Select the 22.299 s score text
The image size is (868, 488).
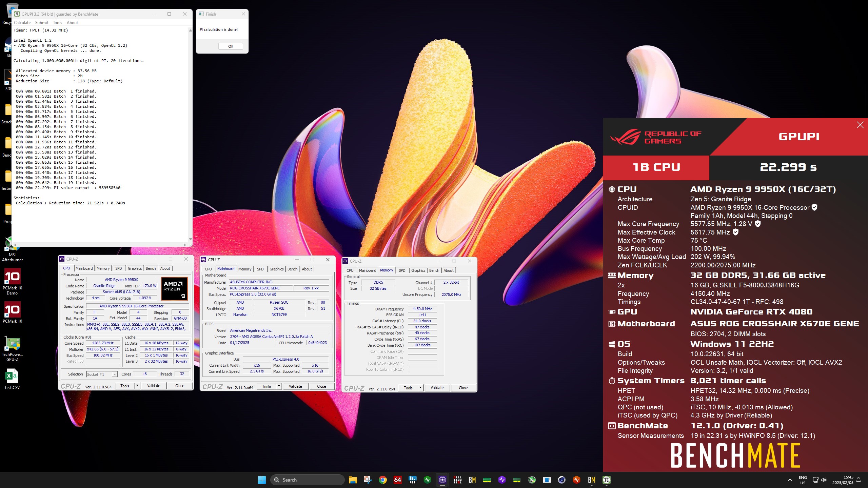788,167
